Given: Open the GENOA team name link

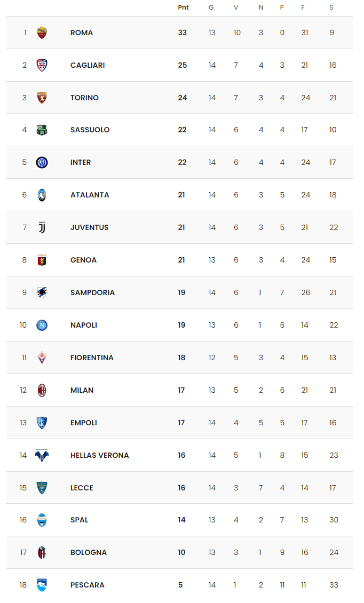Looking at the screenshot, I should 83,260.
